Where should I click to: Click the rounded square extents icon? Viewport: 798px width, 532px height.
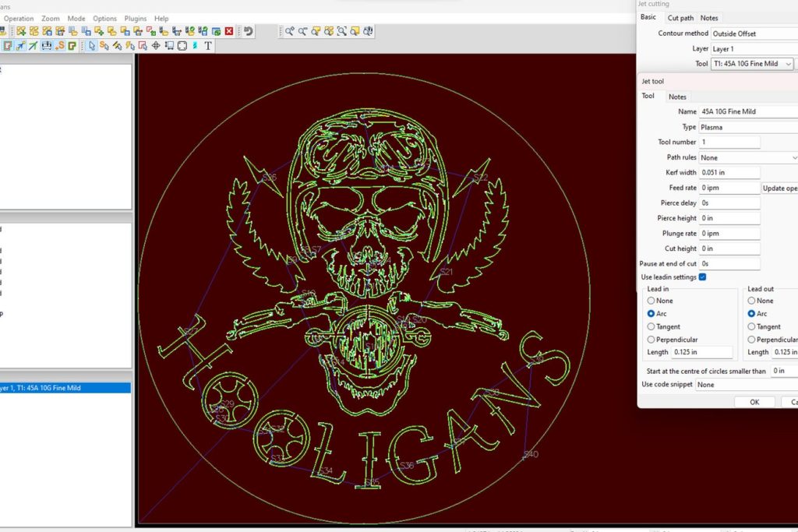click(182, 46)
